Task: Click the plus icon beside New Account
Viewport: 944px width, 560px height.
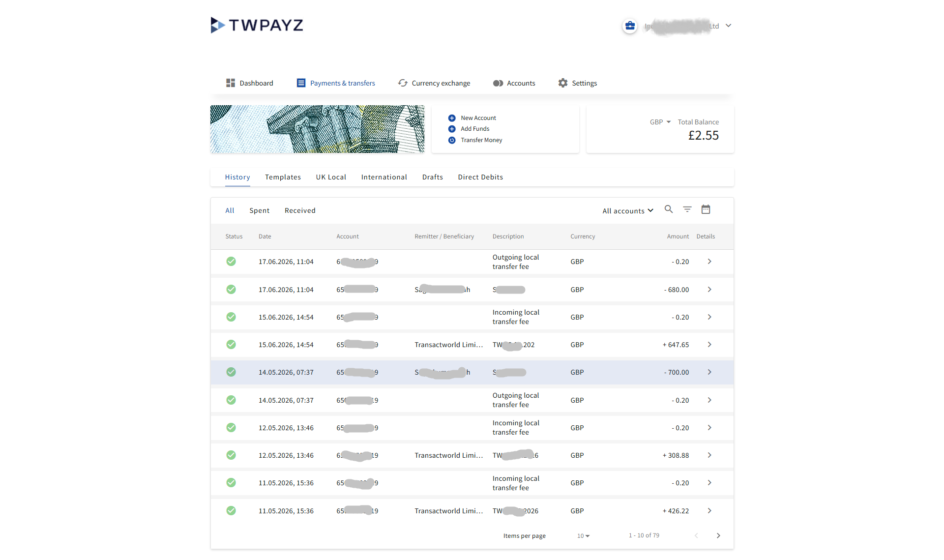Action: pyautogui.click(x=452, y=118)
